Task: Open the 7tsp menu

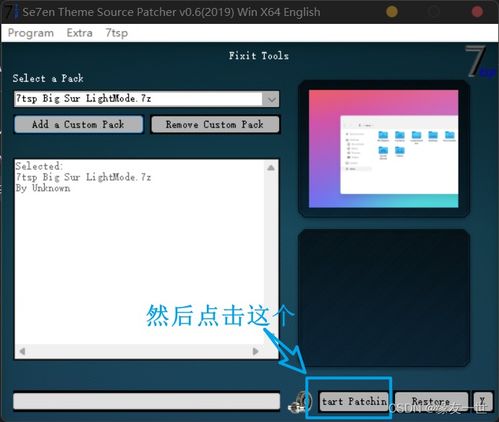Action: click(117, 33)
